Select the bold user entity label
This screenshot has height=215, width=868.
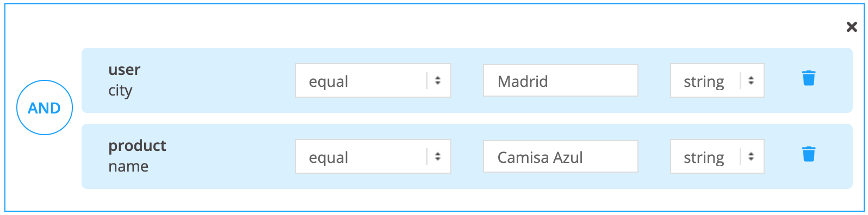(125, 70)
